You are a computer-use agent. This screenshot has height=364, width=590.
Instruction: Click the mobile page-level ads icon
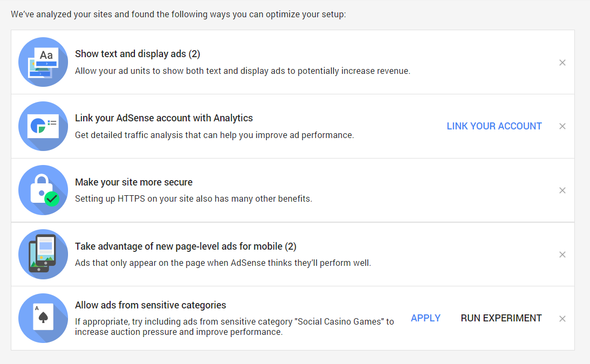[43, 254]
